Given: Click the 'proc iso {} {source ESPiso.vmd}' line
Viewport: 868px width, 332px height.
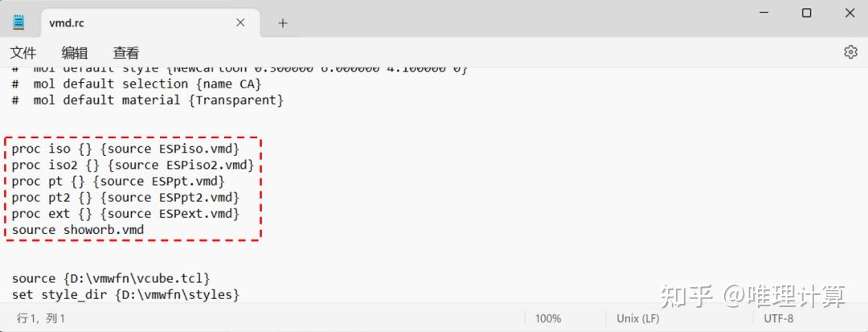Looking at the screenshot, I should click(125, 149).
